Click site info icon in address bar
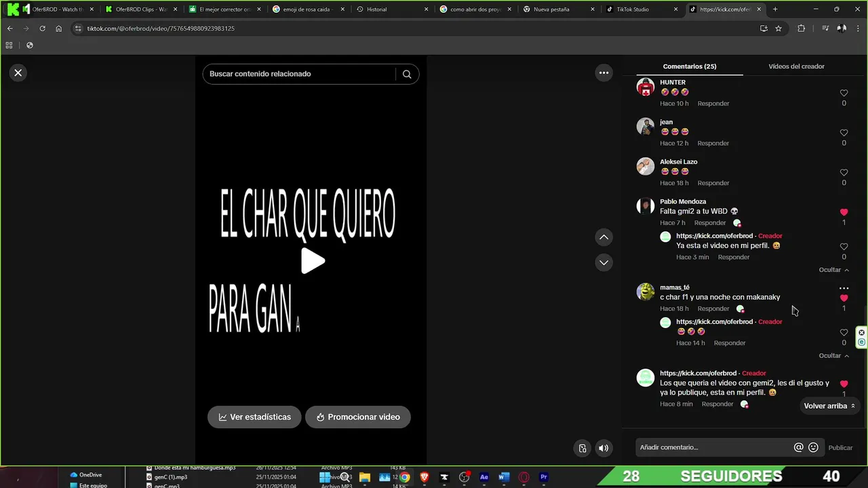 click(78, 28)
